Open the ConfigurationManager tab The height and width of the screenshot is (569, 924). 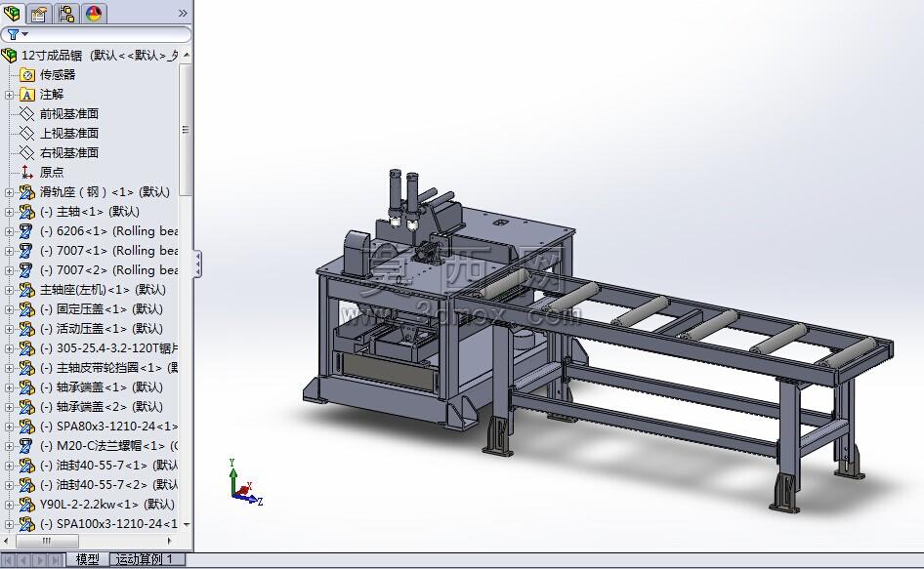coord(66,13)
